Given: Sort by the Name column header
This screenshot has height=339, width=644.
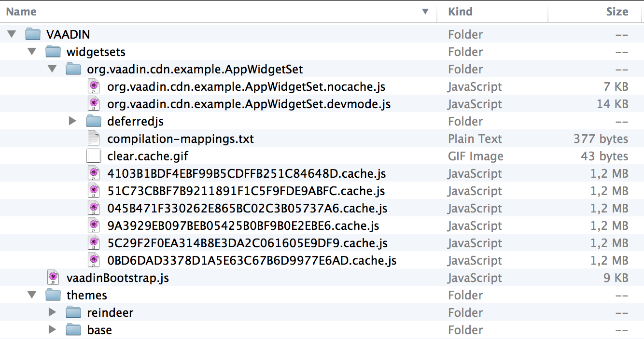Looking at the screenshot, I should pyautogui.click(x=21, y=12).
